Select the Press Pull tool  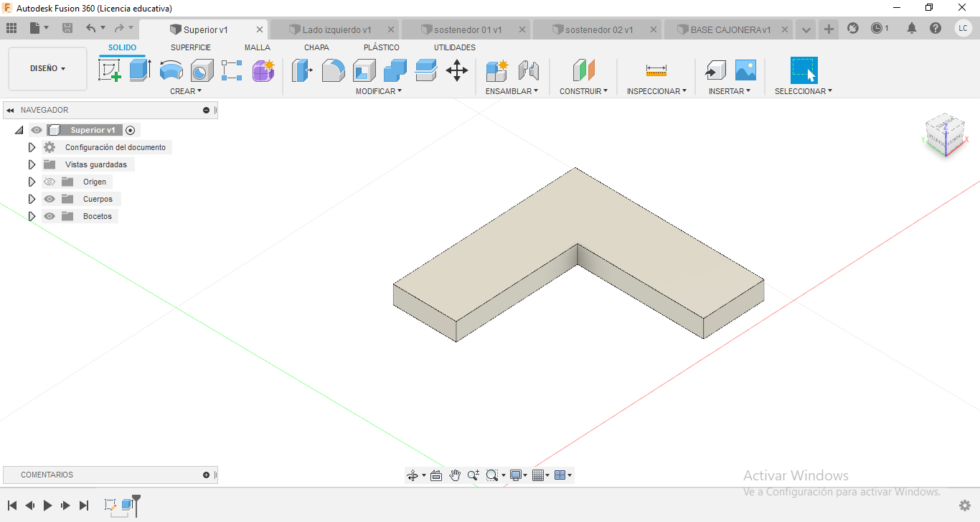(x=302, y=70)
